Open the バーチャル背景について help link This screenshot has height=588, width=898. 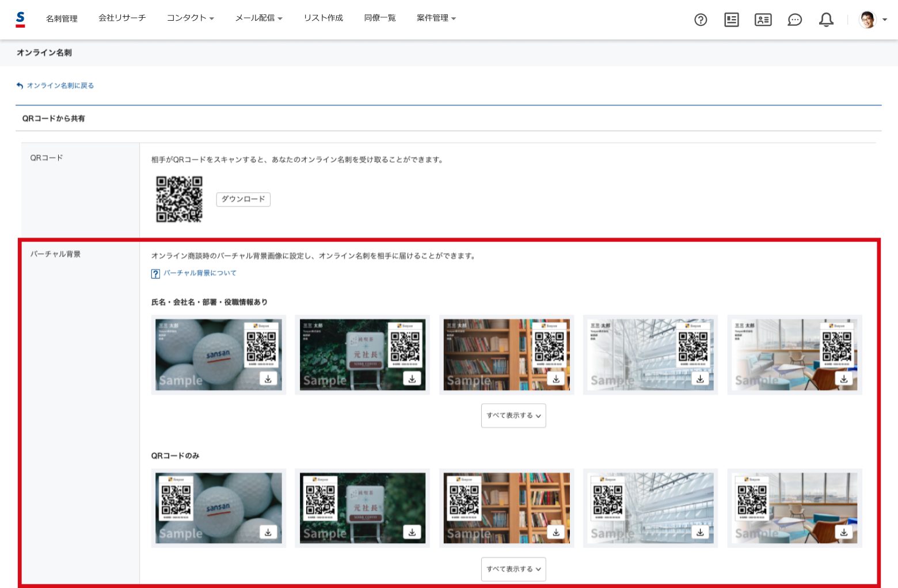(x=200, y=273)
